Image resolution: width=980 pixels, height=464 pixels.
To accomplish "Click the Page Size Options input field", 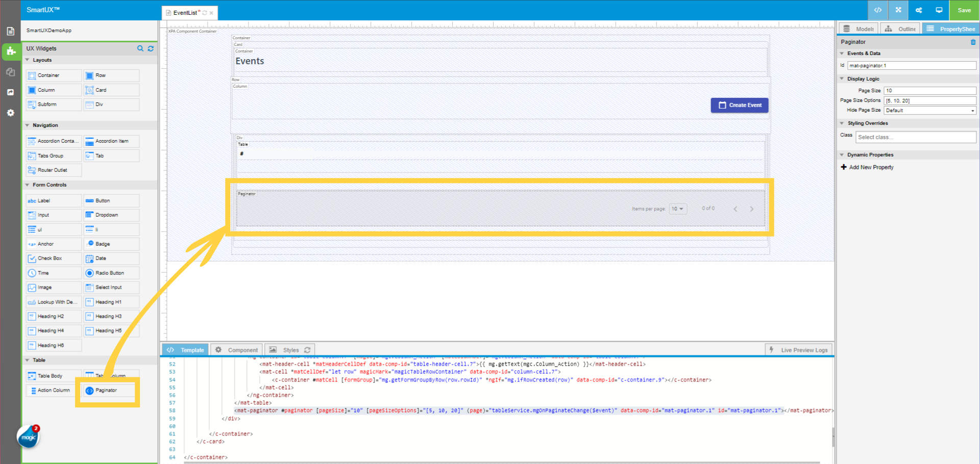I will [929, 100].
